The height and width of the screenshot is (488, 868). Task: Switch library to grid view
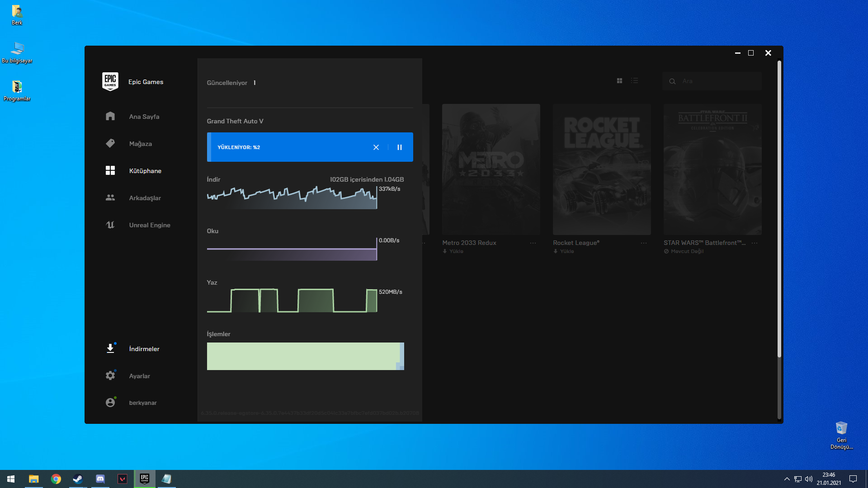point(619,81)
